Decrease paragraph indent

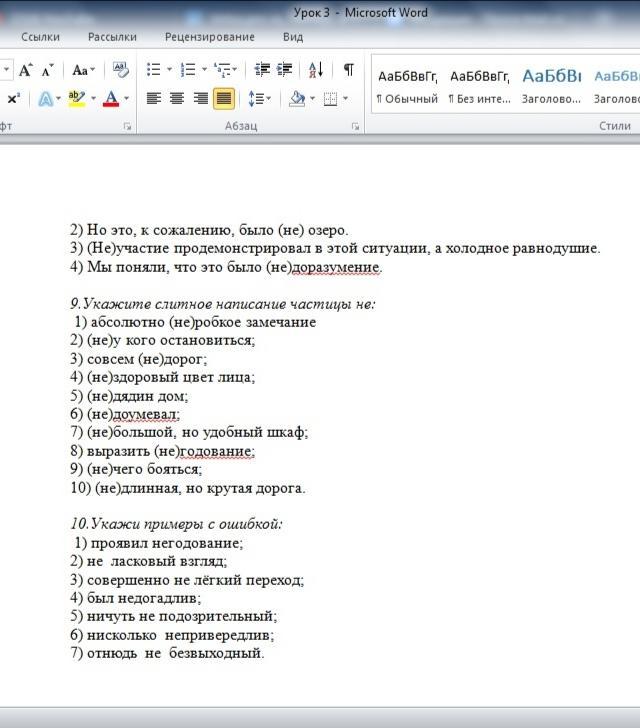262,70
